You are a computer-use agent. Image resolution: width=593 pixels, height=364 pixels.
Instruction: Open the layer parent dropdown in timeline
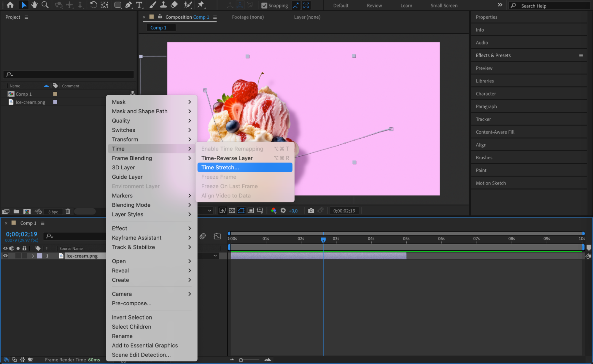point(215,256)
